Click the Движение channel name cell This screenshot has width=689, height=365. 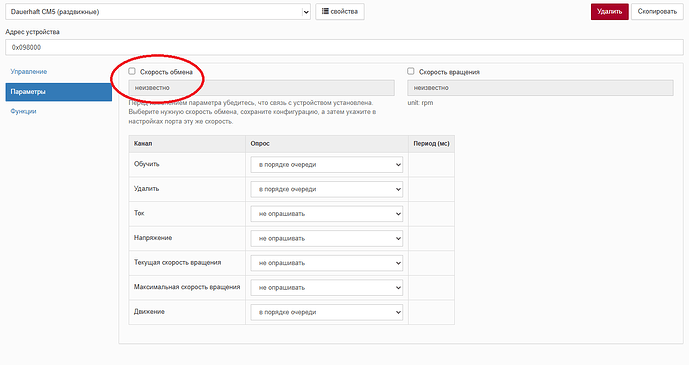click(187, 312)
